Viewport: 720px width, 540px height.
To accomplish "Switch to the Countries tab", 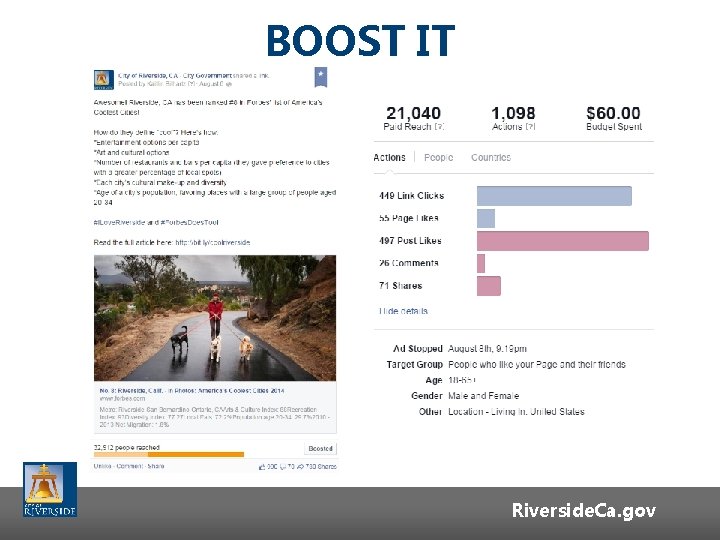I will [x=491, y=158].
